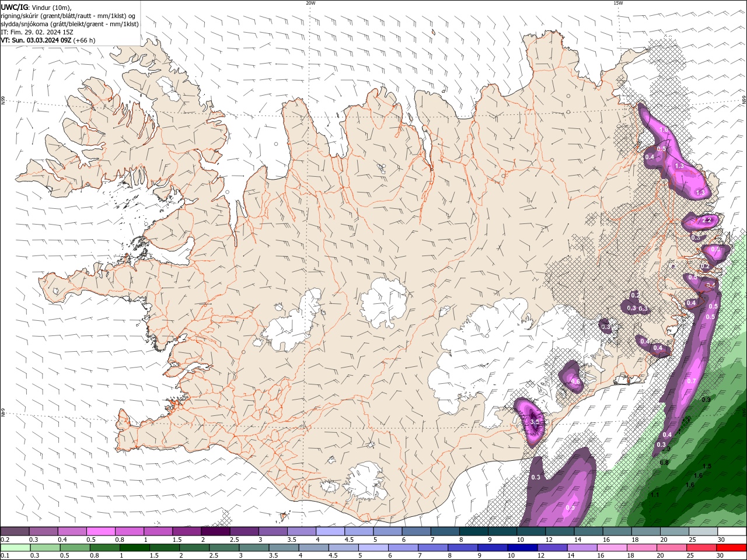Click the 0.8 rainfall value on the map
The height and width of the screenshot is (560, 747).
coord(664,462)
